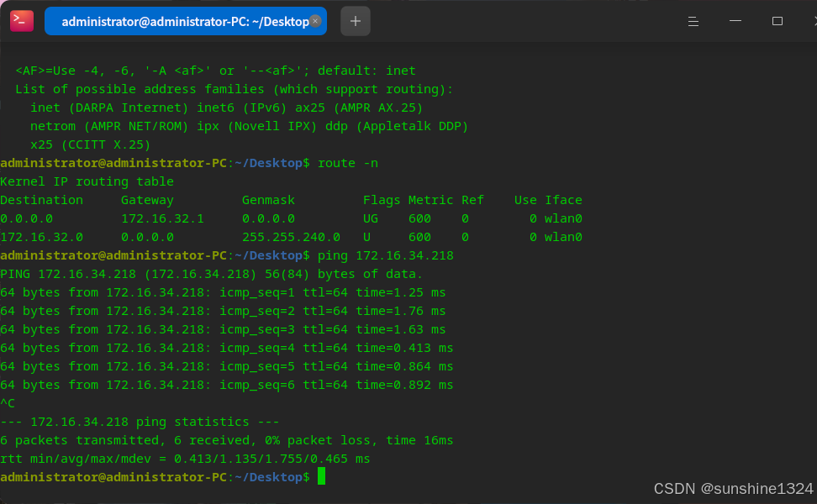This screenshot has width=817, height=504.
Task: Click the green cursor at final prompt
Action: pos(321,476)
